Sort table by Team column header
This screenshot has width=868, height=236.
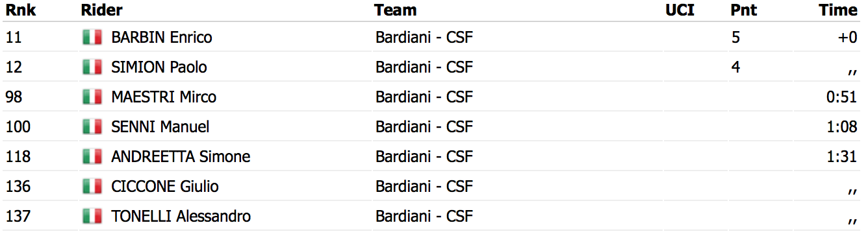396,10
